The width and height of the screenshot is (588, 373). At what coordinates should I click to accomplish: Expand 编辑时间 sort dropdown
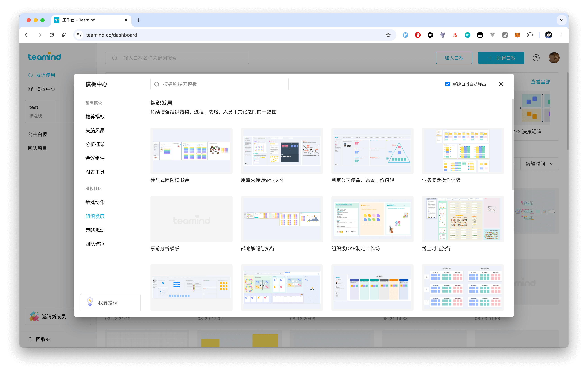click(x=539, y=164)
